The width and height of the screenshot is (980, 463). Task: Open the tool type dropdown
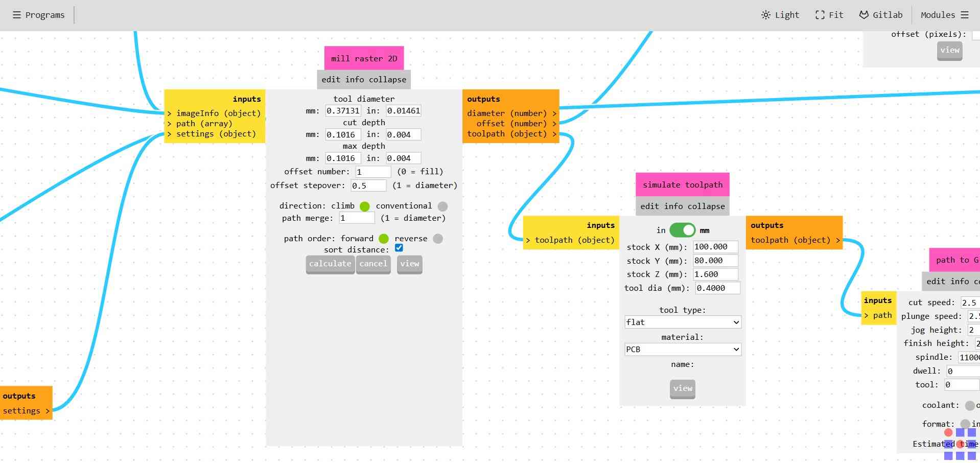683,322
